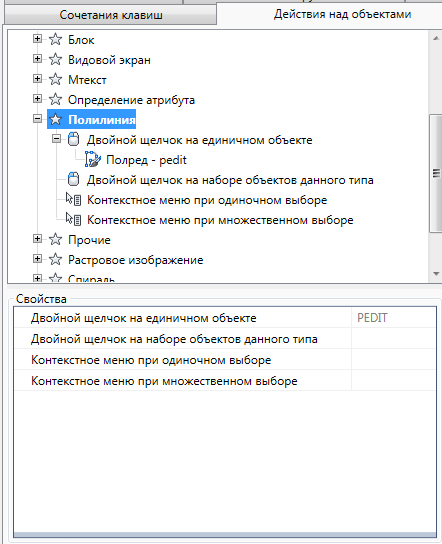The width and height of the screenshot is (442, 544).
Task: Expand the Блок tree node
Action: (x=37, y=39)
